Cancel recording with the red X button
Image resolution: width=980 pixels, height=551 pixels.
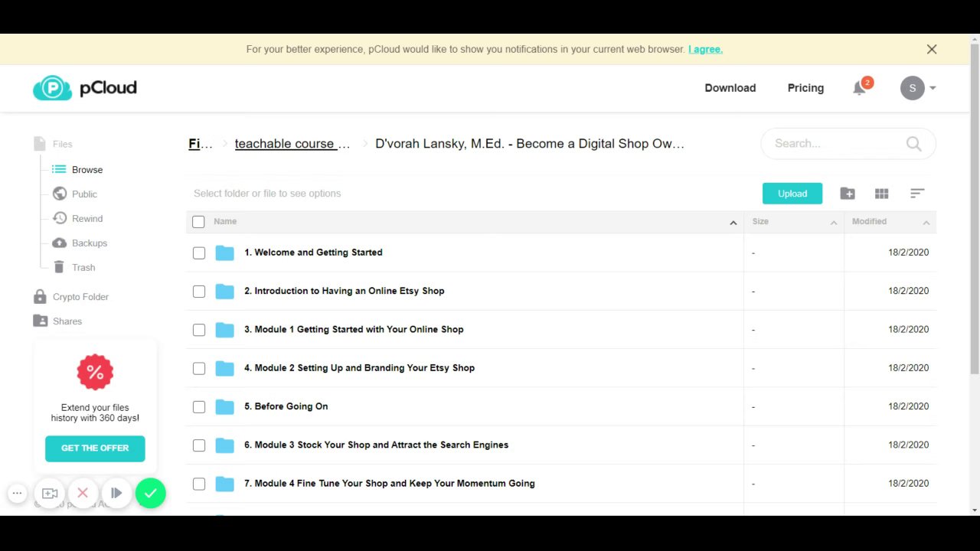83,494
